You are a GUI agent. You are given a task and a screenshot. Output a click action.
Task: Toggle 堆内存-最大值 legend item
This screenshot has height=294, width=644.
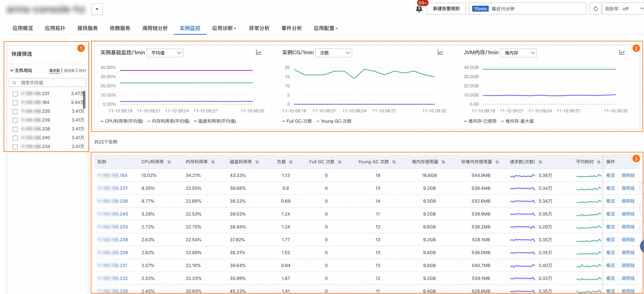click(517, 121)
